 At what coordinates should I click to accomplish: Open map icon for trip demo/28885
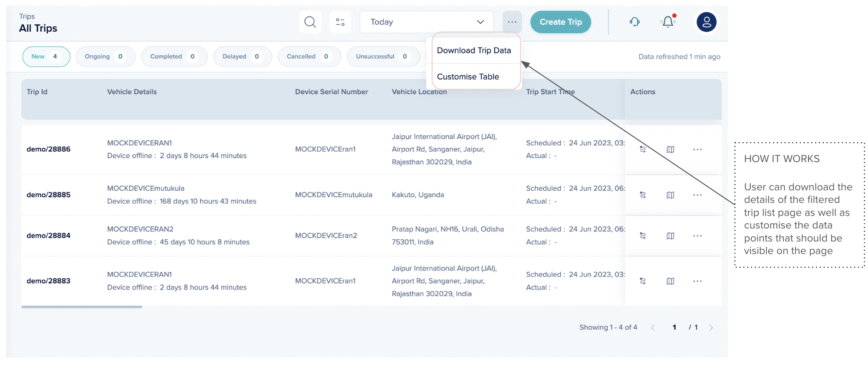click(x=670, y=195)
